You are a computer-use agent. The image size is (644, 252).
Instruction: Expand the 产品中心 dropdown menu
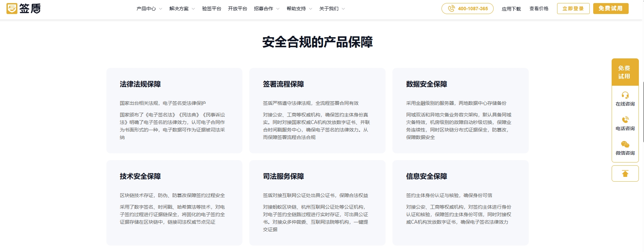click(x=149, y=9)
